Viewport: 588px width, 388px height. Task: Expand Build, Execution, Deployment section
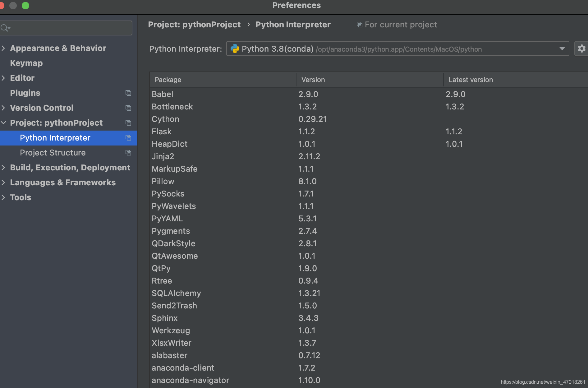tap(3, 168)
